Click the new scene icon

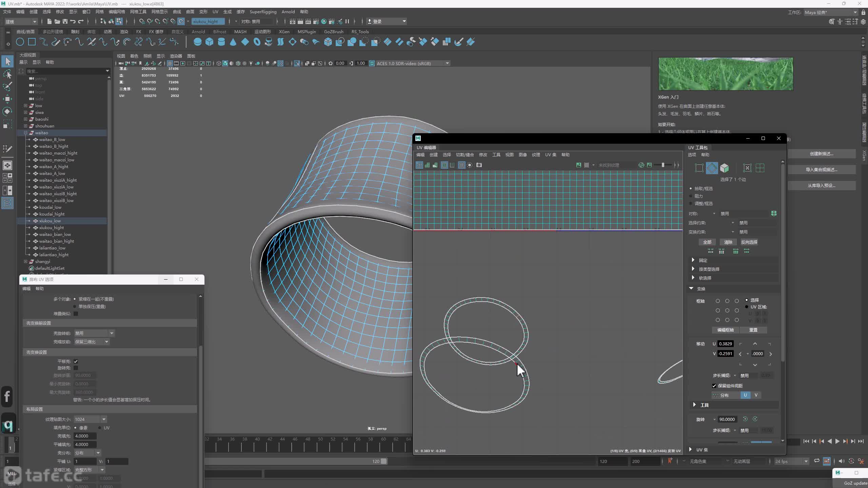49,21
